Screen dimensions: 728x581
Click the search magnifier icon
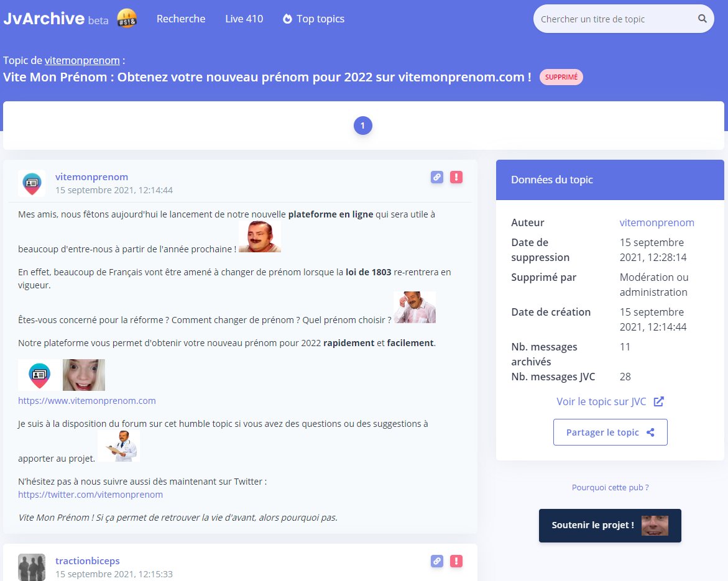(x=702, y=19)
